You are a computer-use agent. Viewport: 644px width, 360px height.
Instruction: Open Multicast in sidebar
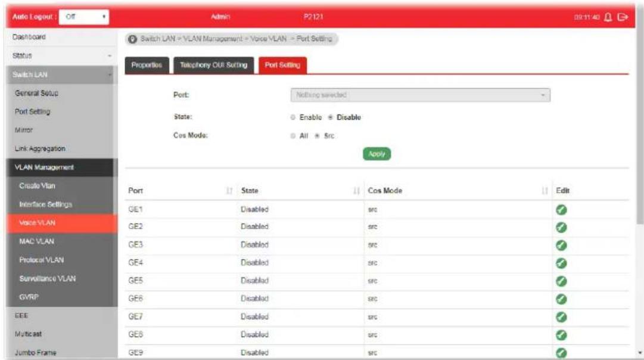click(61, 334)
